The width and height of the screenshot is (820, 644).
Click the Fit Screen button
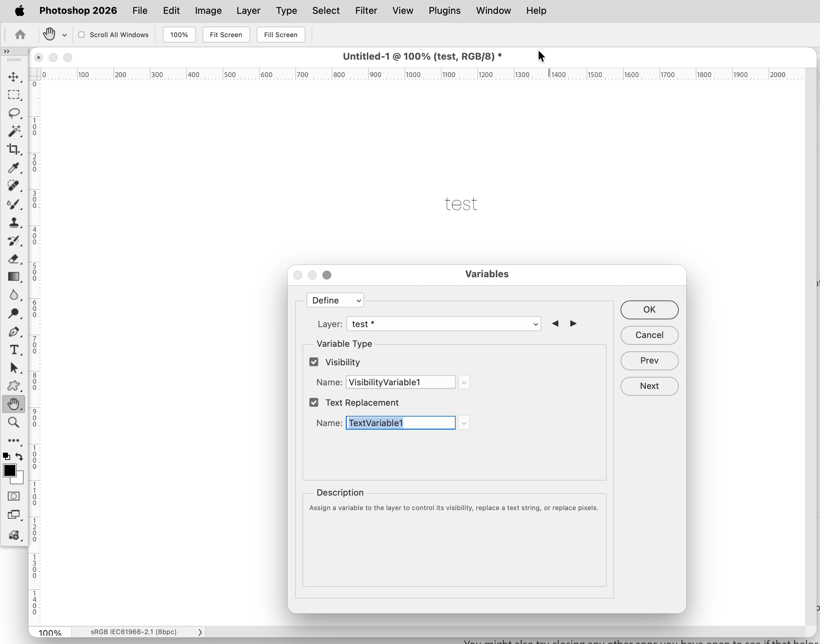(226, 35)
